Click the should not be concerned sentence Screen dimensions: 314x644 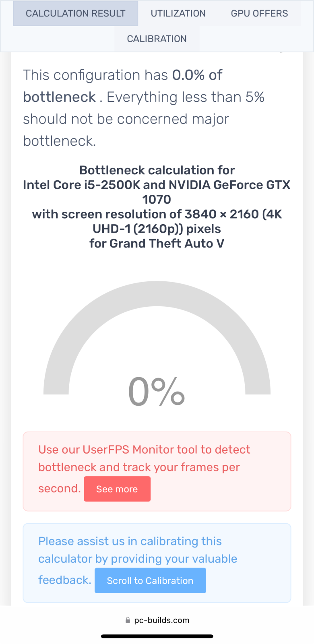126,119
